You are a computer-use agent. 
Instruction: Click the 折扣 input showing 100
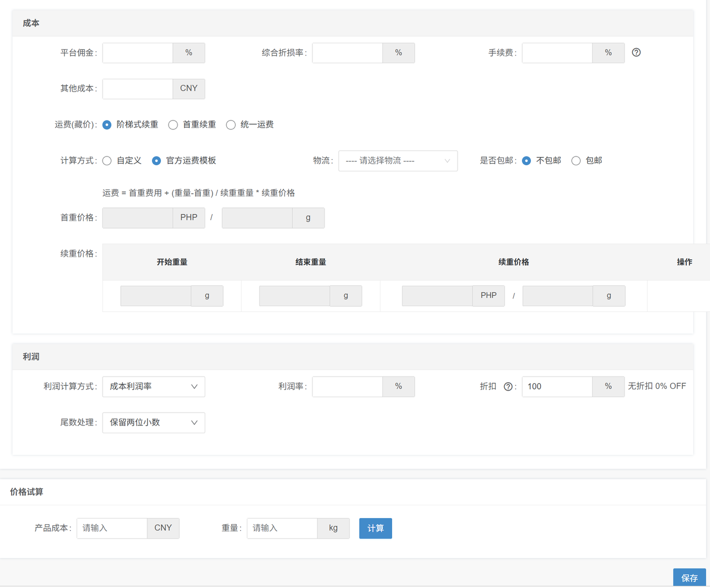(x=557, y=387)
